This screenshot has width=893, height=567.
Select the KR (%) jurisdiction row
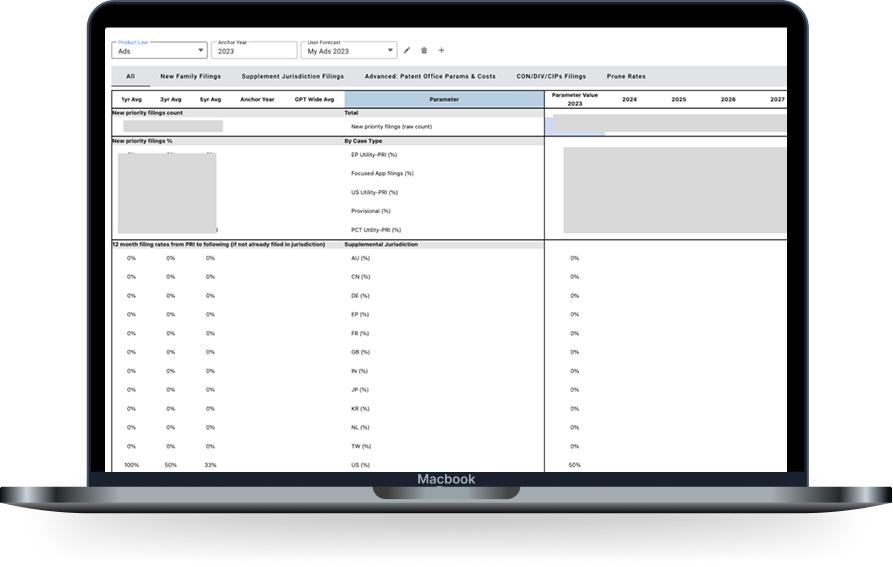[x=360, y=409]
